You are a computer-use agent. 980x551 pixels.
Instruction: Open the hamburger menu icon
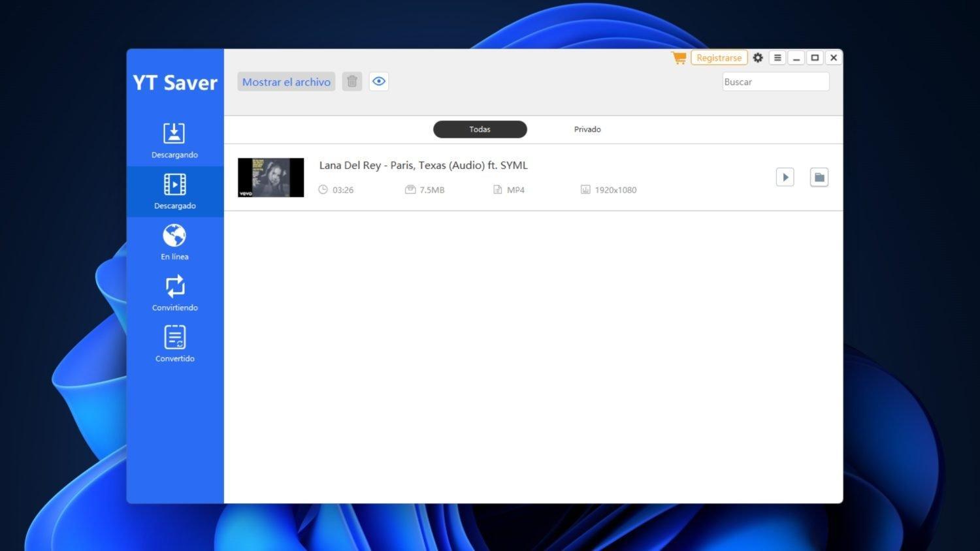click(x=777, y=57)
